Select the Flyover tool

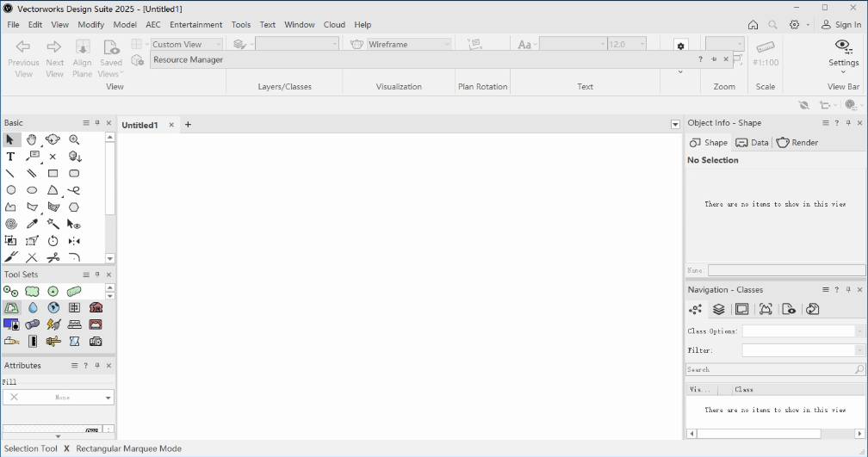tap(53, 139)
